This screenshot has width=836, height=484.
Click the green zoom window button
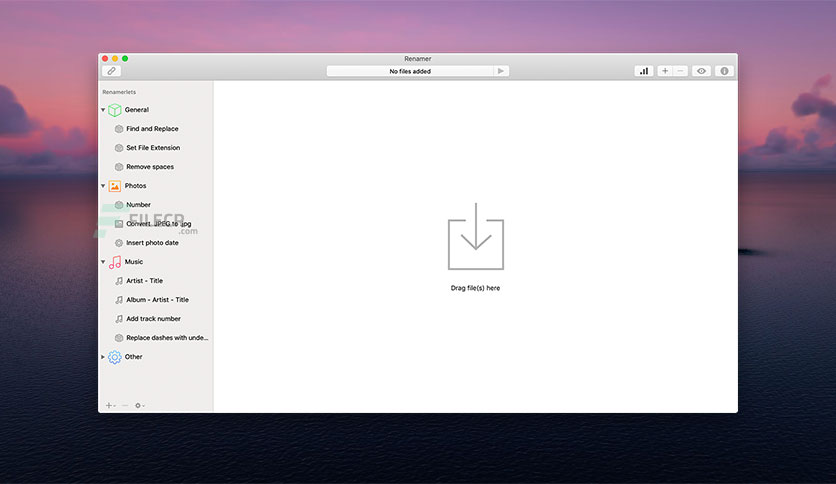point(125,59)
